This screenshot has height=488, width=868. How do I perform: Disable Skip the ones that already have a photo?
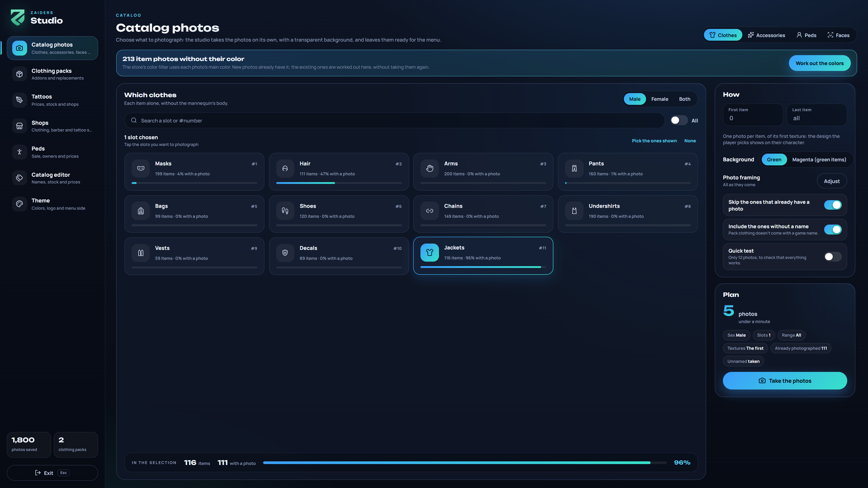[x=833, y=205]
